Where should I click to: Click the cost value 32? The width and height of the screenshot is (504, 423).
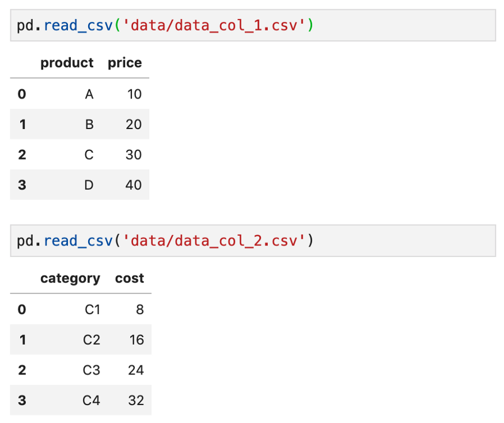coord(136,400)
